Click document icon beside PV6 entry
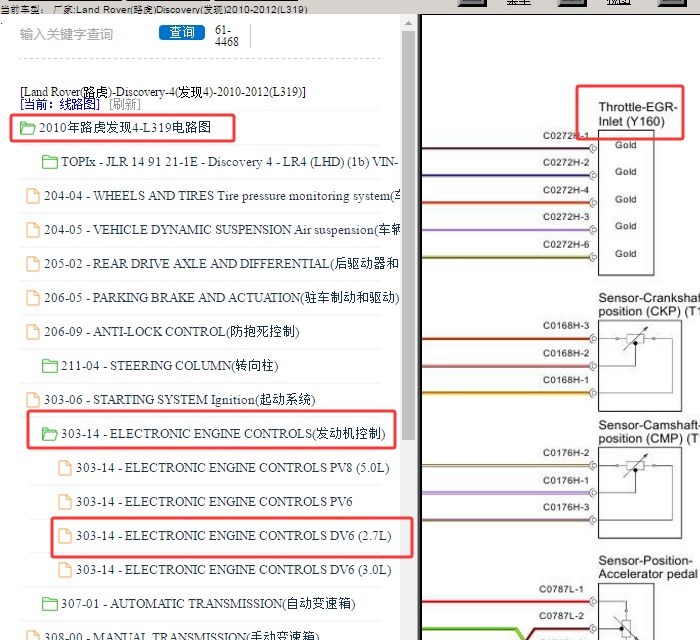 click(65, 502)
